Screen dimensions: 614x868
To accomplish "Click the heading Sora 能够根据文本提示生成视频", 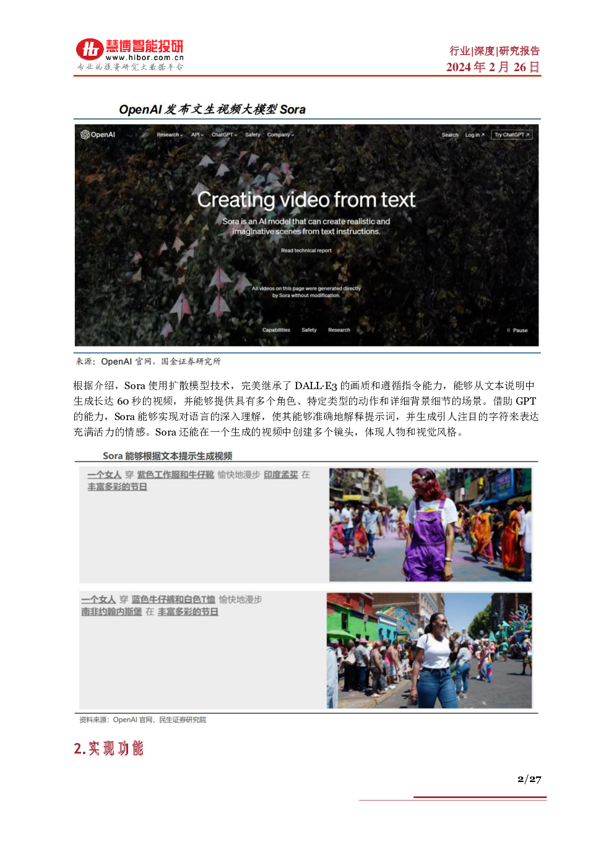I will (x=167, y=456).
